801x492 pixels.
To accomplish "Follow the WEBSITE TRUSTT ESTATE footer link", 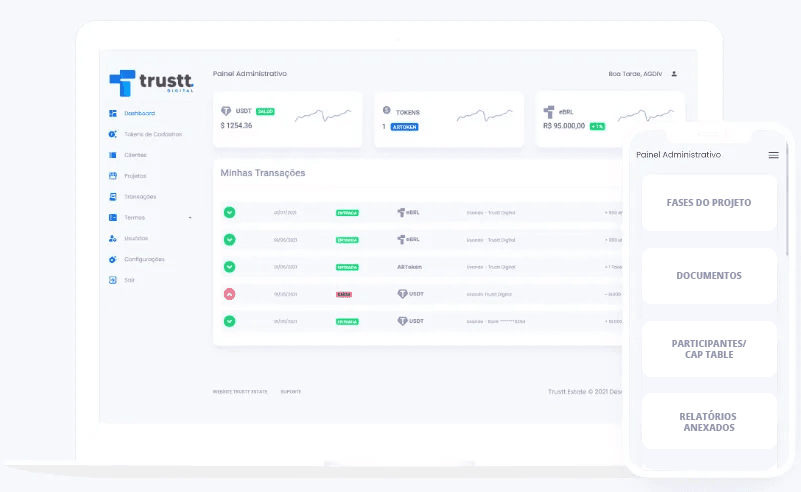I will point(240,392).
